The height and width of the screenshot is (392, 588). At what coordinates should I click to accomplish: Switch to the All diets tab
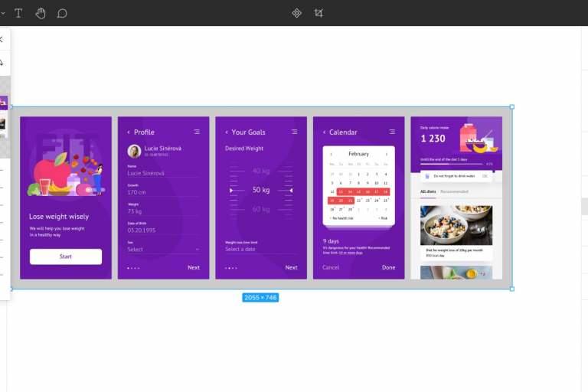click(x=428, y=191)
